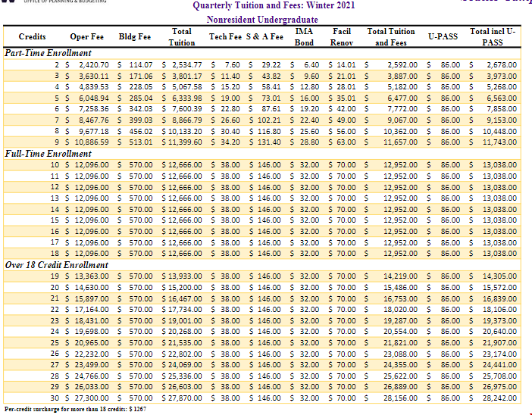532x415 pixels.
Task: Select the per-credit surcharge footnote
Action: click(x=75, y=409)
